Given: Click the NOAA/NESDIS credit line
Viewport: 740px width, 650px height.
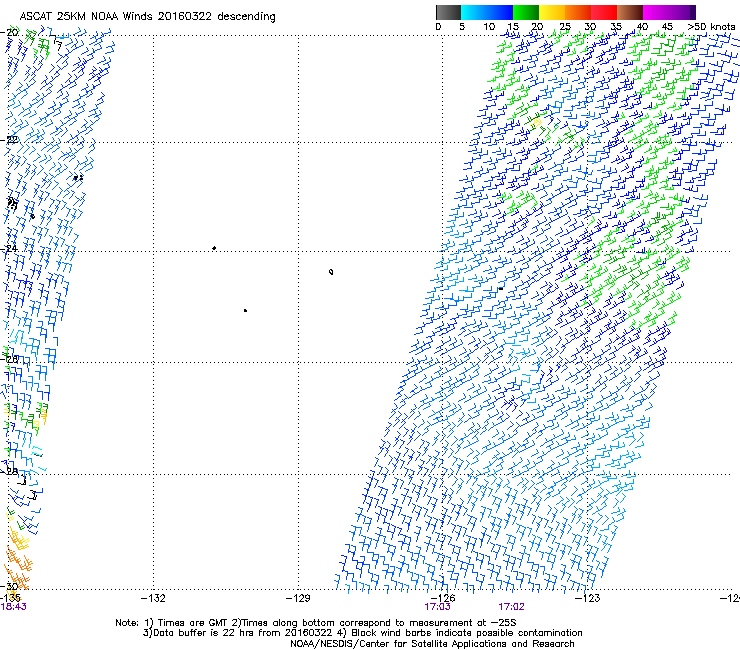Looking at the screenshot, I should click(432, 644).
